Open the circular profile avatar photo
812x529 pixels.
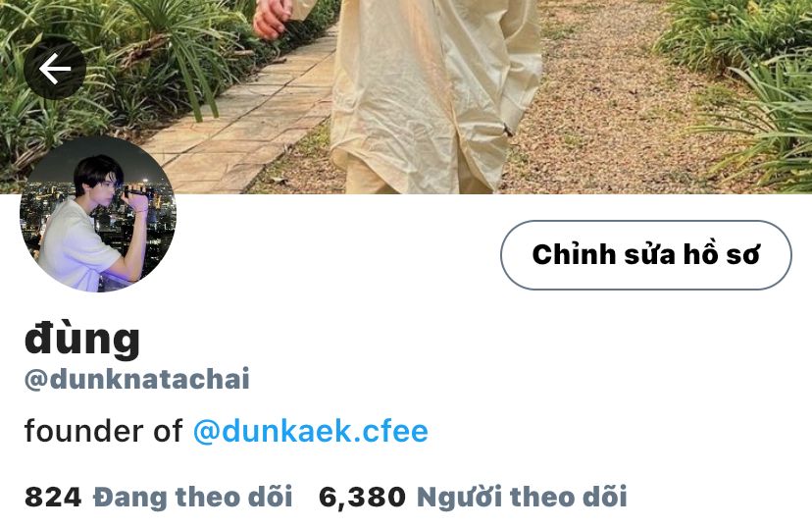point(98,214)
